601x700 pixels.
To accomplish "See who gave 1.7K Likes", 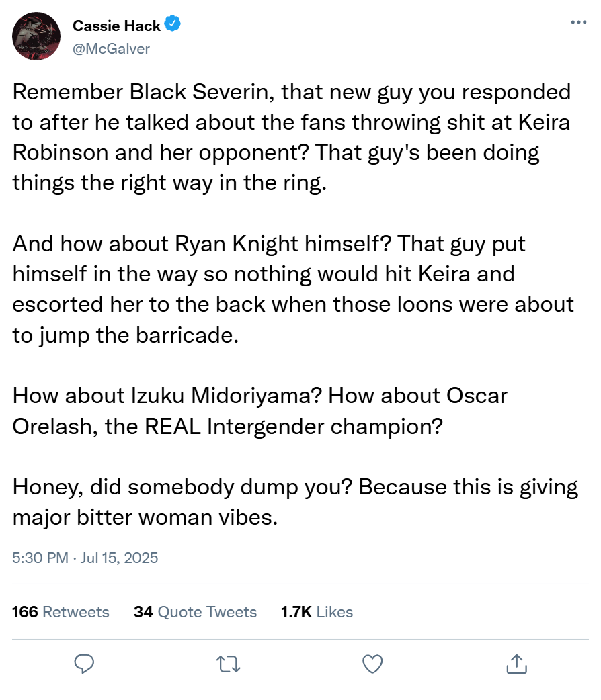I will coord(316,612).
